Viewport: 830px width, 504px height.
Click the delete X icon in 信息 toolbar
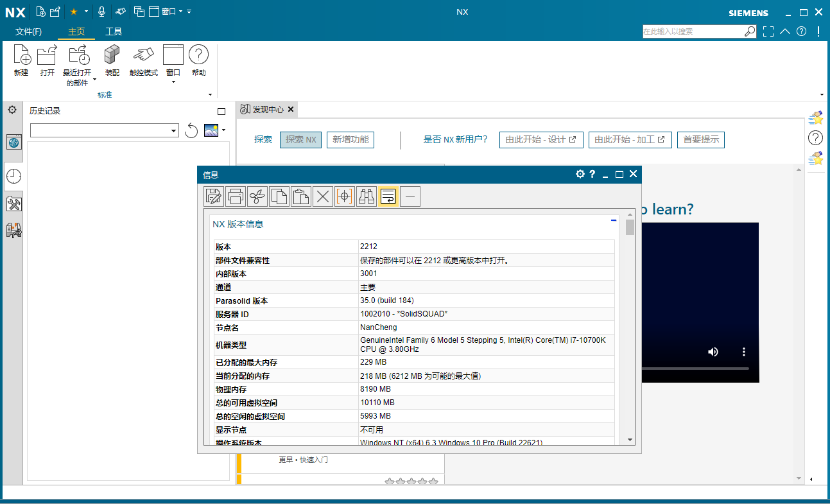[x=323, y=196]
